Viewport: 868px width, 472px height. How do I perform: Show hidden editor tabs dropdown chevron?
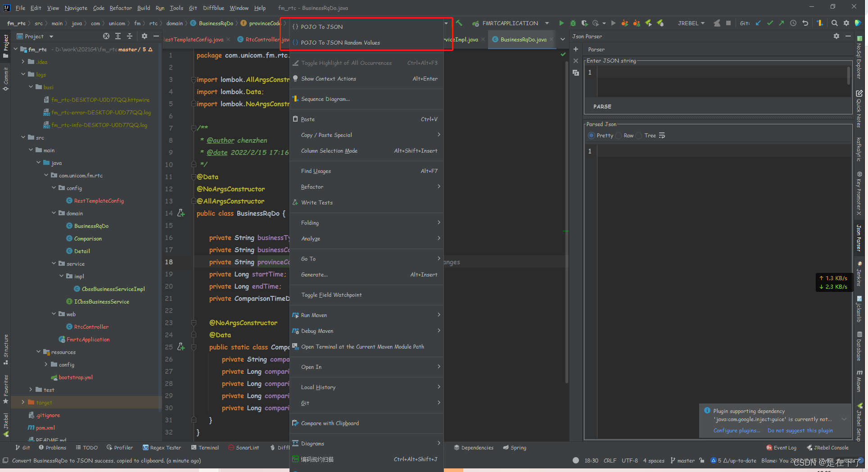[562, 40]
